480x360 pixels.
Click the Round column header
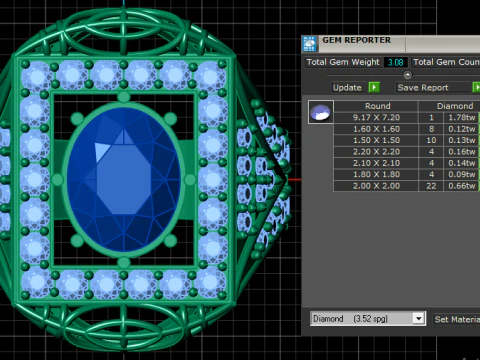[377, 106]
